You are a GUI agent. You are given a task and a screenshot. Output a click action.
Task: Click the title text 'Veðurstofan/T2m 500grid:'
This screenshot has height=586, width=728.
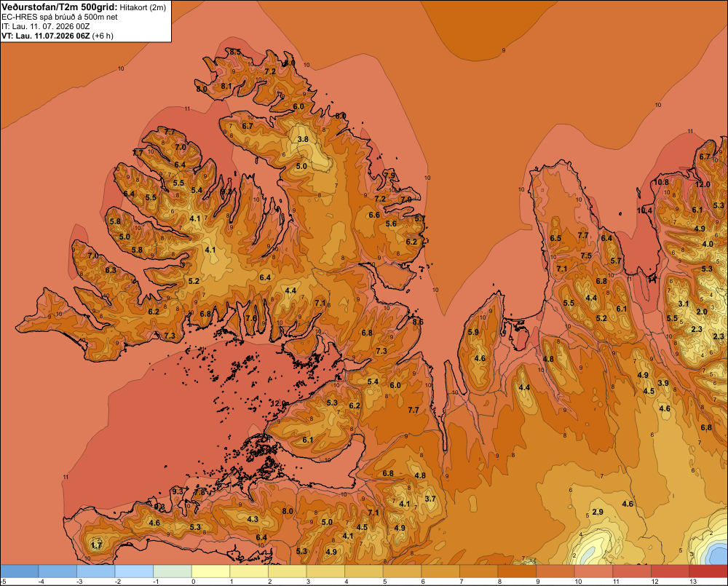60,7
